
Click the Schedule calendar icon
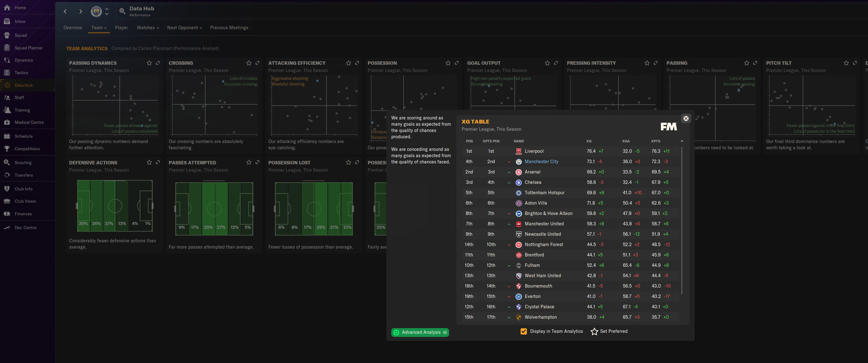pyautogui.click(x=7, y=136)
